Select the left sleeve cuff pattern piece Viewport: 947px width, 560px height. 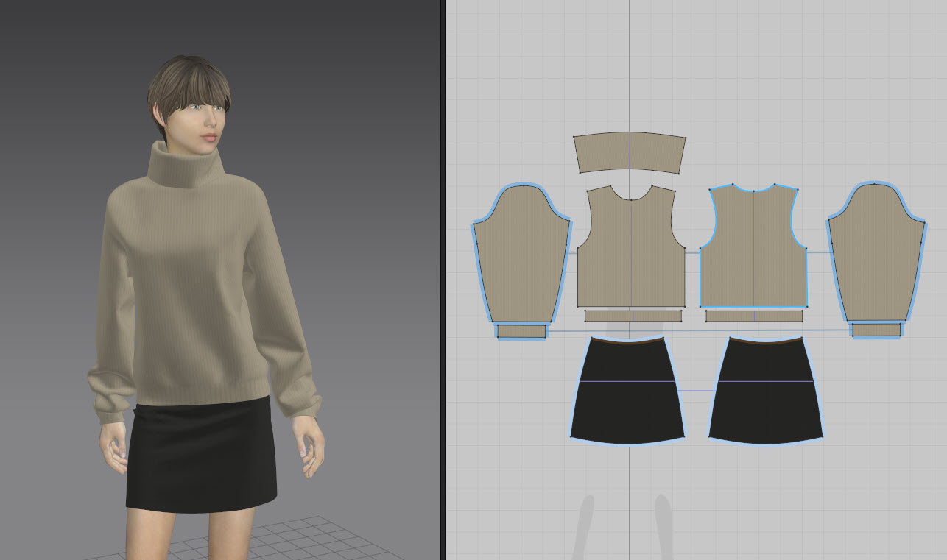521,331
